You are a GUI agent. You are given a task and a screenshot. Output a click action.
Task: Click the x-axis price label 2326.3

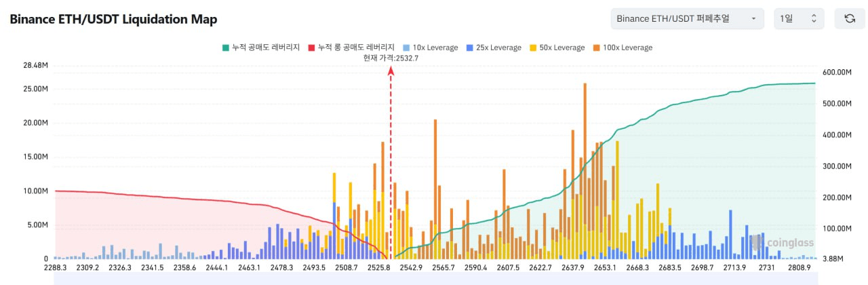pos(119,269)
